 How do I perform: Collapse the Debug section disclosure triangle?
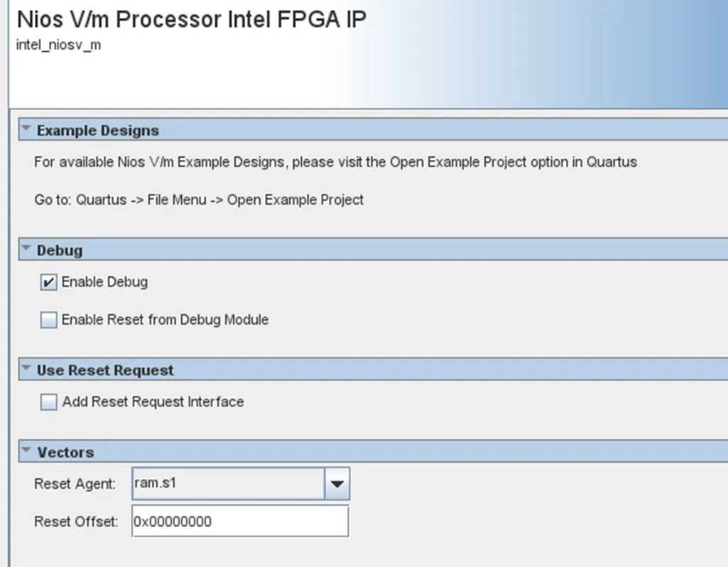point(26,249)
